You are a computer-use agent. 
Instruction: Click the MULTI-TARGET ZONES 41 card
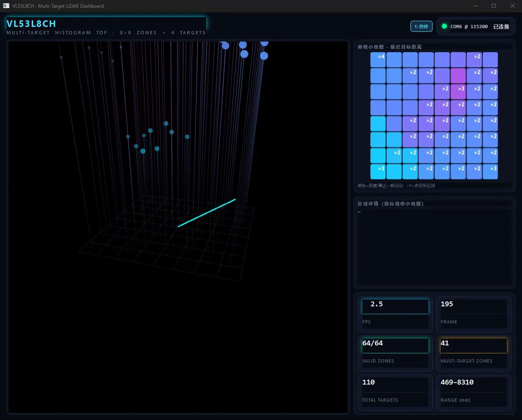(x=474, y=353)
